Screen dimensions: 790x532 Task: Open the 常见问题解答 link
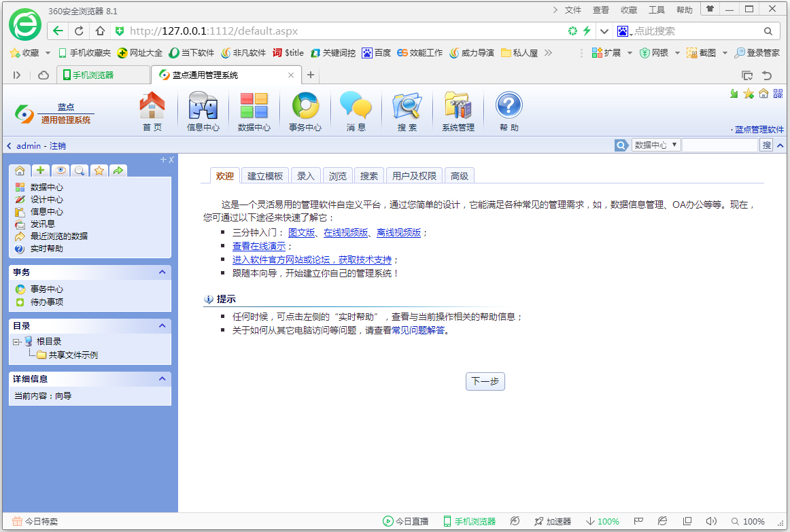[x=418, y=330]
